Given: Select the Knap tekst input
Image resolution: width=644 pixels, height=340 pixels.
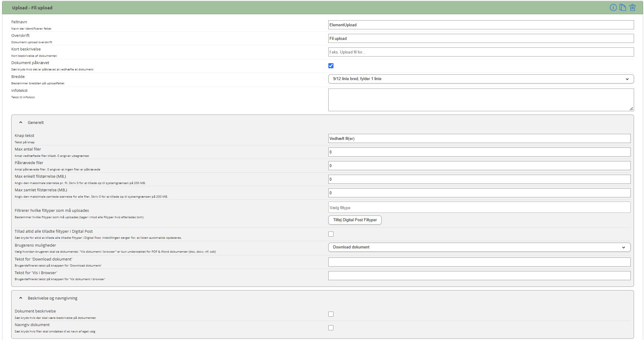Looking at the screenshot, I should [x=479, y=138].
